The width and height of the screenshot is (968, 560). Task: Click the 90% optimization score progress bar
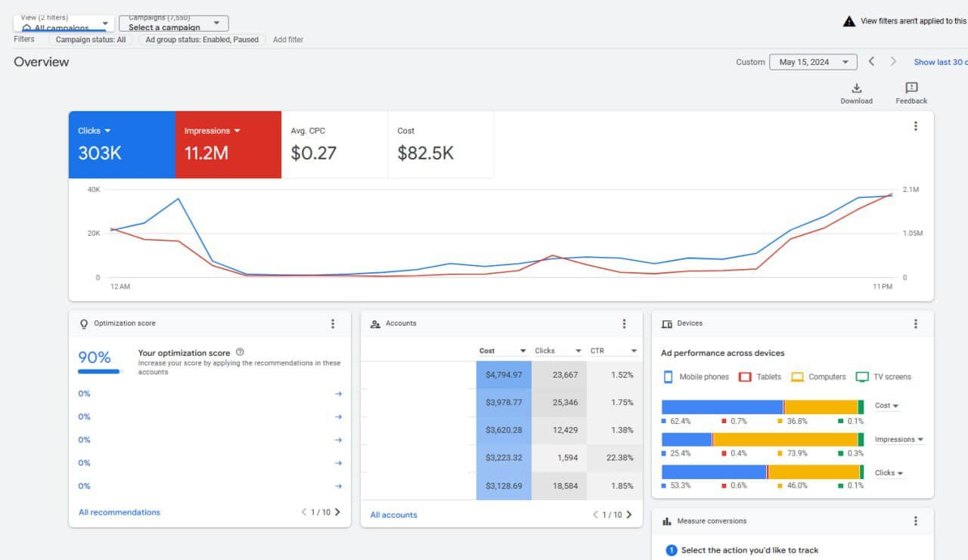point(99,371)
